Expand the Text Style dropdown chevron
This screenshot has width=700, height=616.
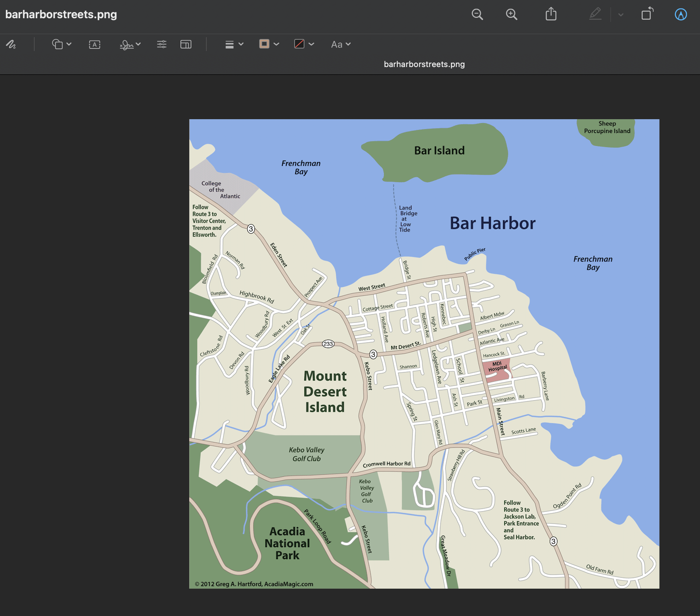pos(348,44)
